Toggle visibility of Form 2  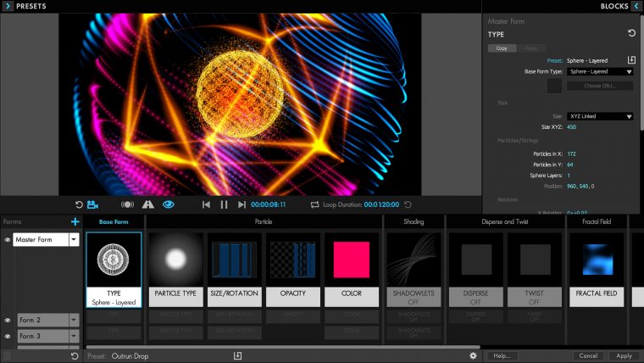[8, 321]
